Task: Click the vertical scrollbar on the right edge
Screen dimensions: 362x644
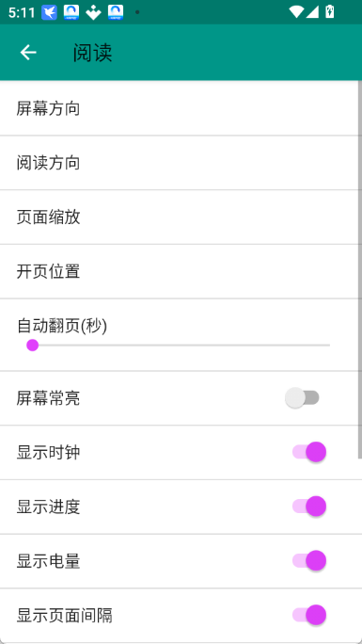Action: click(360, 270)
